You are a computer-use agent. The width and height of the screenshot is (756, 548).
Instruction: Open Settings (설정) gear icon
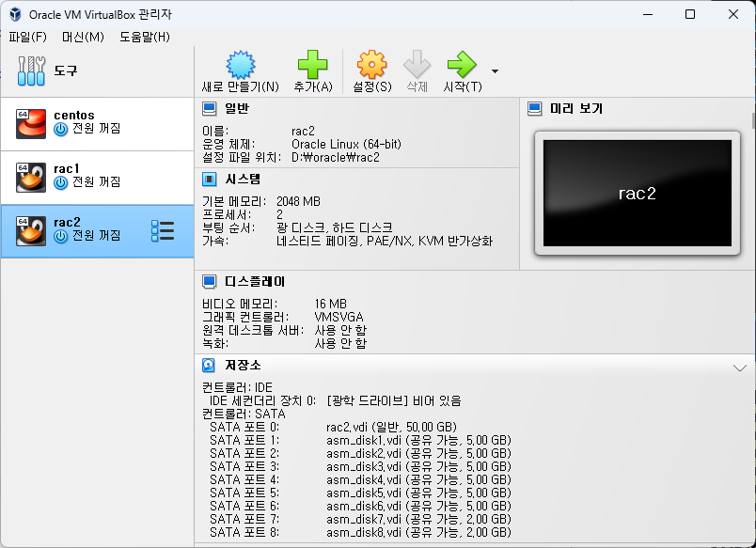pos(371,65)
